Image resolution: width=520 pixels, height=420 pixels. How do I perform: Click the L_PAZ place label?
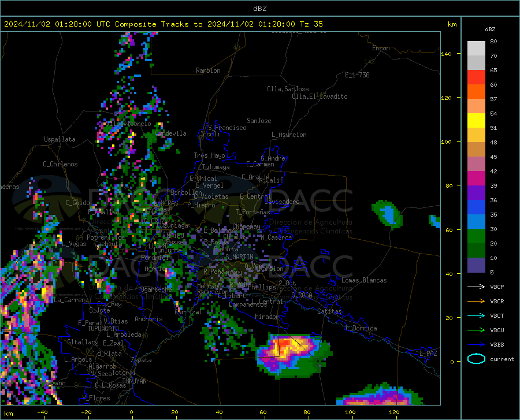coord(428,354)
